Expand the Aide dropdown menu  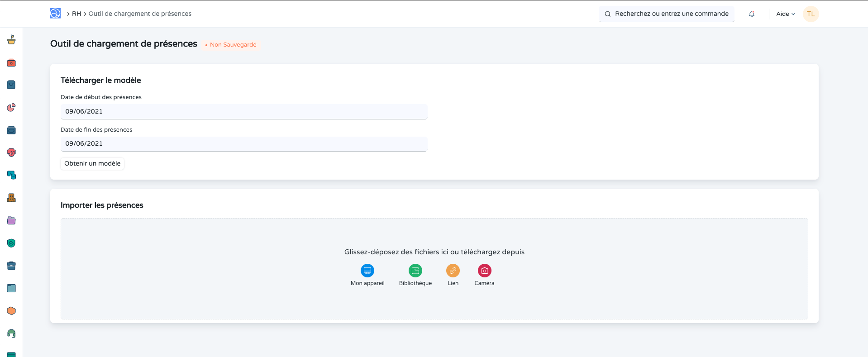point(785,14)
